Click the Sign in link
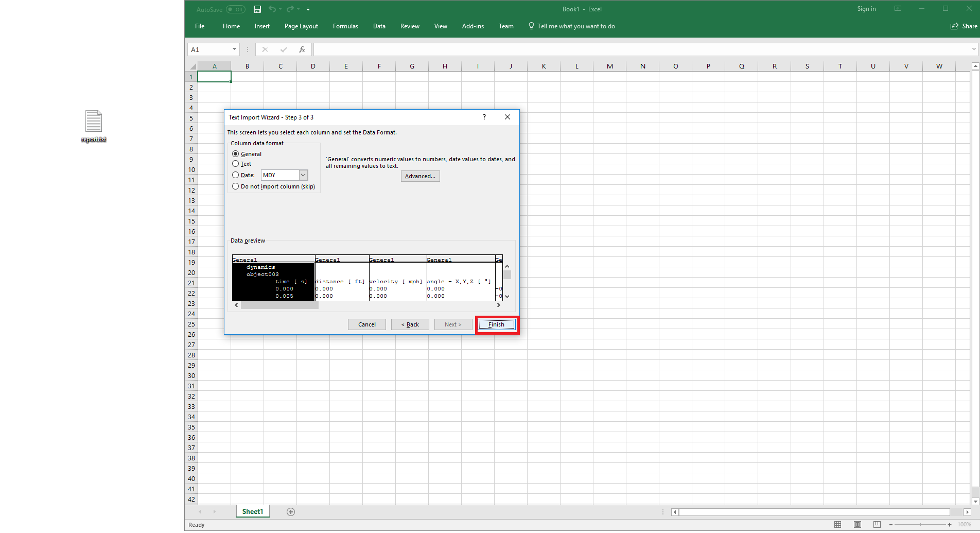This screenshot has height=533, width=980. tap(866, 9)
